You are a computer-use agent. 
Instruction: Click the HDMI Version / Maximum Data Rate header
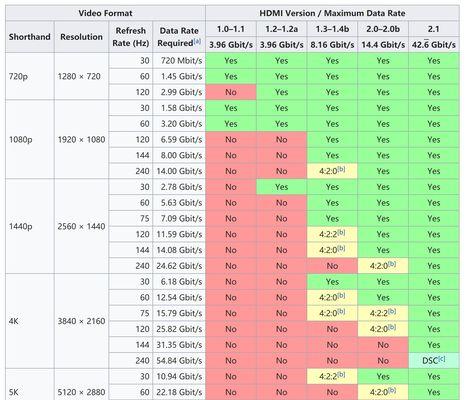point(332,13)
